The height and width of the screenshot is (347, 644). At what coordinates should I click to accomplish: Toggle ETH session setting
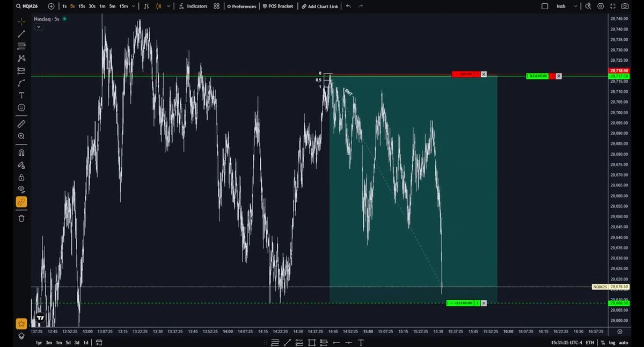click(590, 343)
